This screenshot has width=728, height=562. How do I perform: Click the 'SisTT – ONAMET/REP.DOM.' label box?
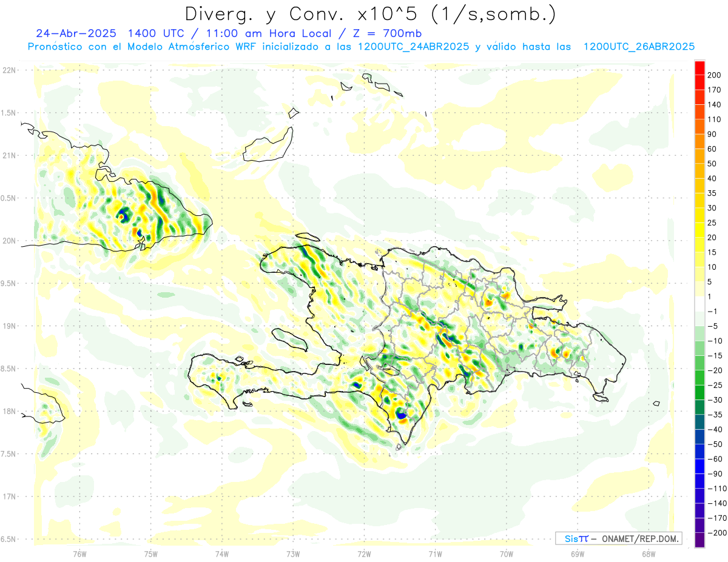click(618, 538)
